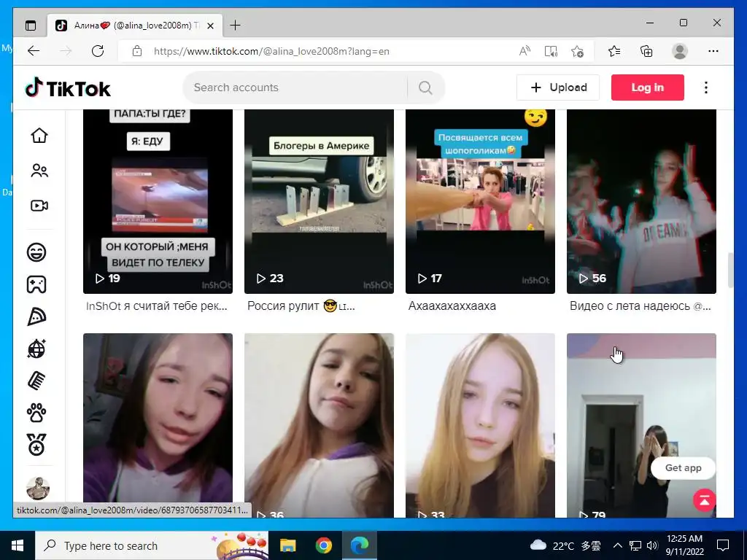Click caption 'InShOt я считай тебе рек...'
The width and height of the screenshot is (747, 560).
click(157, 306)
